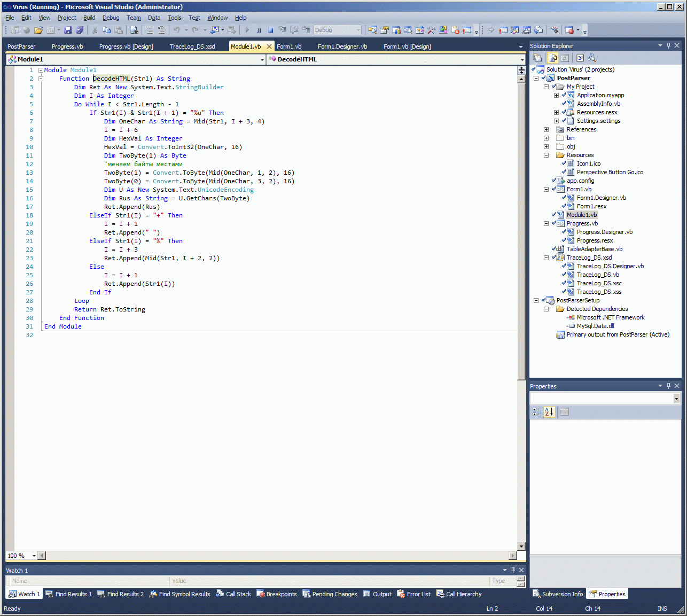The height and width of the screenshot is (616, 687).
Task: Click Show All Files in Solution Explorer
Action: coord(553,58)
